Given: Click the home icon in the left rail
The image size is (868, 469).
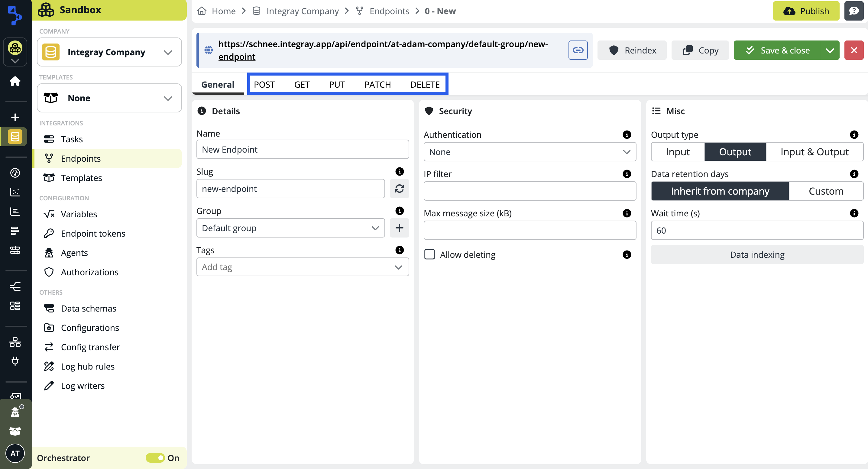Looking at the screenshot, I should tap(15, 81).
